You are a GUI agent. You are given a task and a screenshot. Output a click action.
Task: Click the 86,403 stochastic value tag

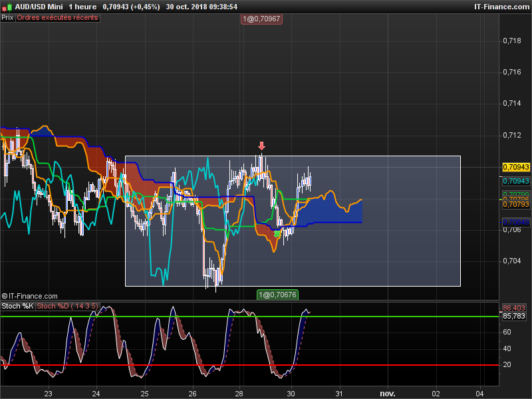tap(513, 308)
